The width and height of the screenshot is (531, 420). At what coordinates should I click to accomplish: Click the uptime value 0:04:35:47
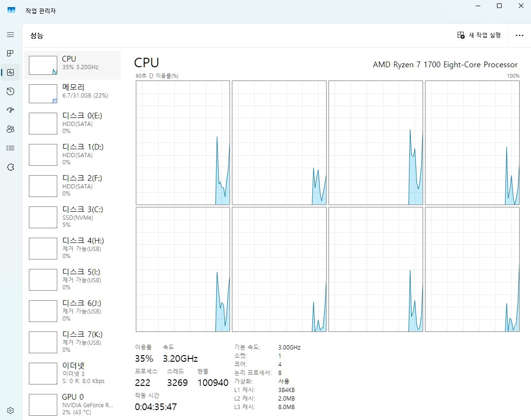pos(156,407)
